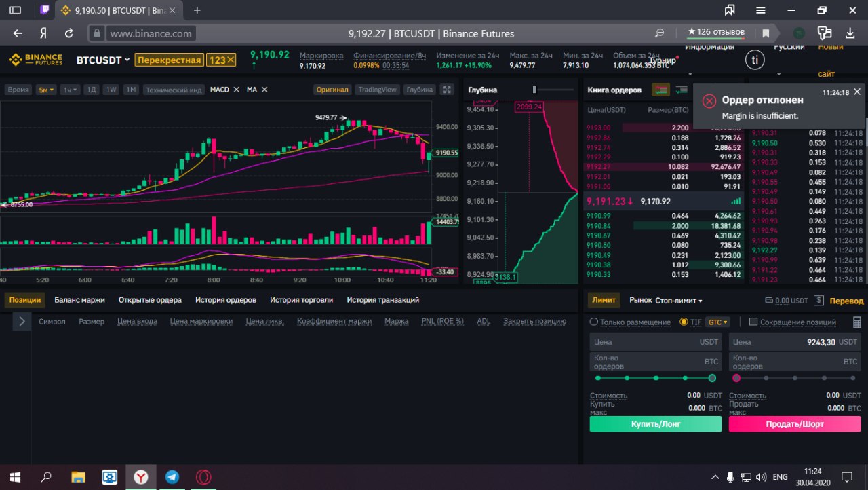Open the История ордеров tab
Viewport: 868px width, 490px height.
coord(226,300)
